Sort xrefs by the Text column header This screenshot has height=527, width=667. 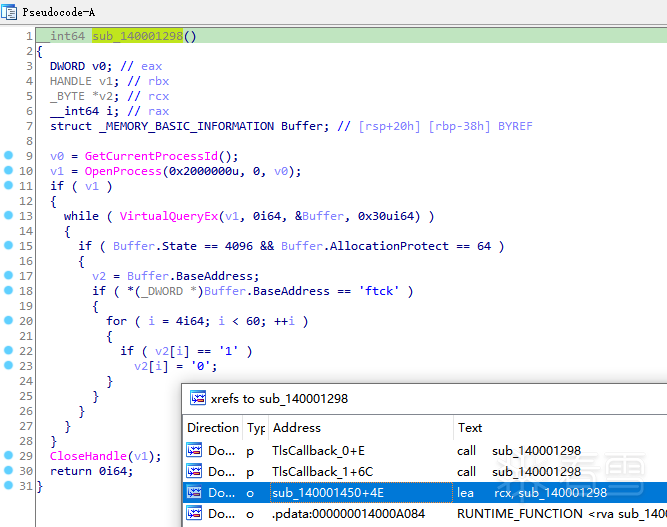click(x=560, y=427)
